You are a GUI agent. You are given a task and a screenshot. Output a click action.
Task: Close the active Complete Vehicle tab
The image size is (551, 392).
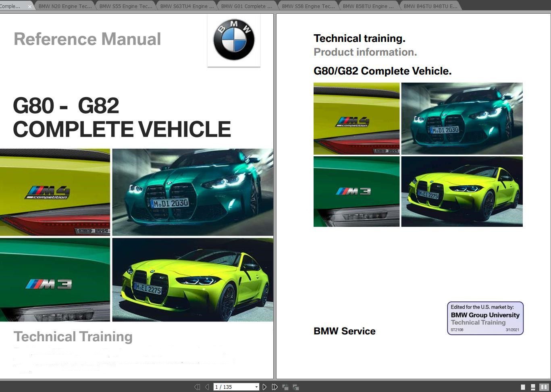click(x=29, y=6)
